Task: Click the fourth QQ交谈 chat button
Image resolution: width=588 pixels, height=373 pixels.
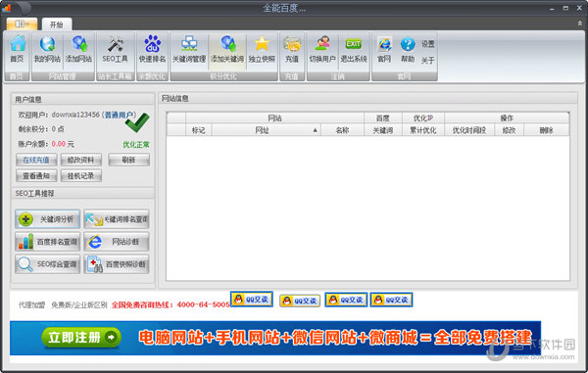Action: click(x=391, y=300)
